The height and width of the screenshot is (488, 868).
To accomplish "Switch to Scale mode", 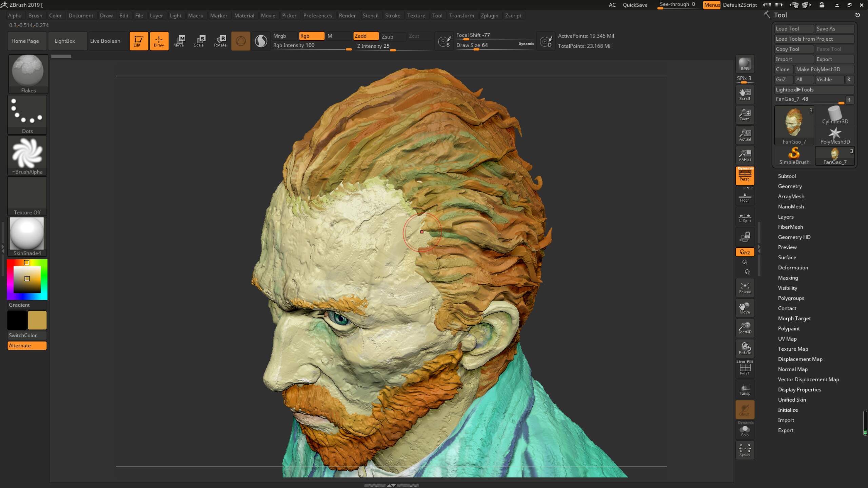I will [199, 41].
